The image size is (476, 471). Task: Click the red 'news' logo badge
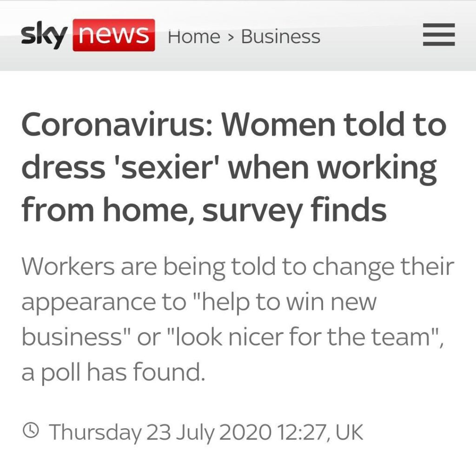(114, 35)
